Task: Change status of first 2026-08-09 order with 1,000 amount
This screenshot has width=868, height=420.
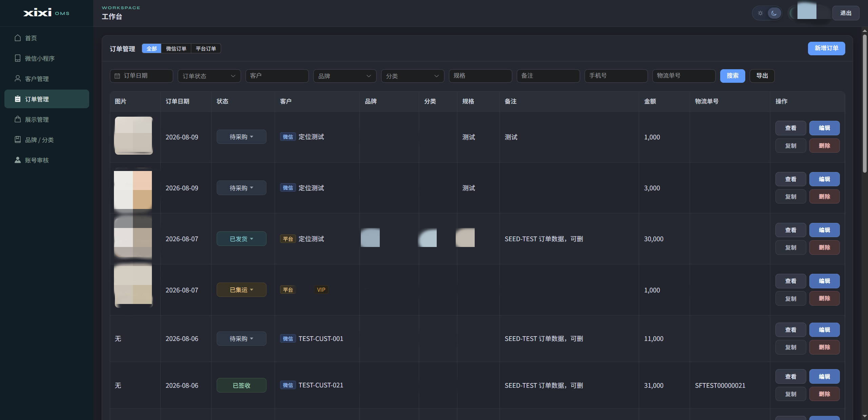Action: point(241,137)
